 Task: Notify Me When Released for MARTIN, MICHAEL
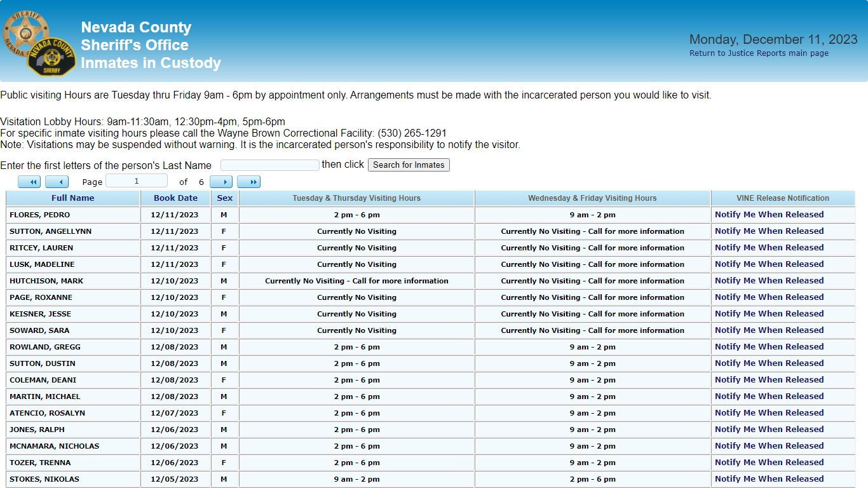point(769,396)
